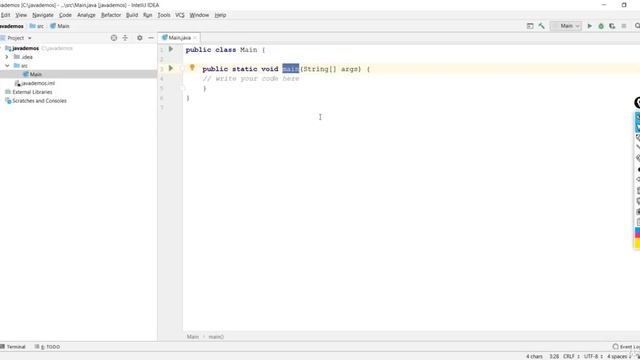Click the Locate/Scroll from Source target icon
Viewport: 640px width, 360px height.
pos(114,38)
